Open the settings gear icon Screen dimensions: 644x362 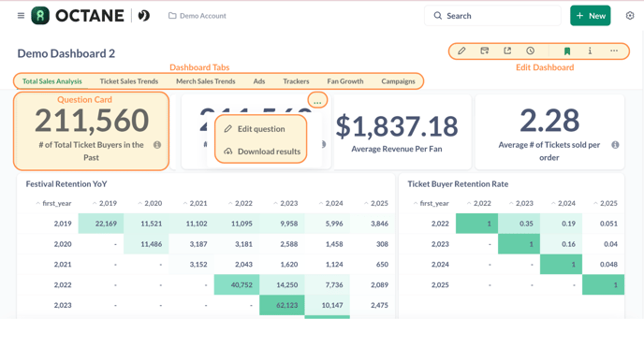630,16
